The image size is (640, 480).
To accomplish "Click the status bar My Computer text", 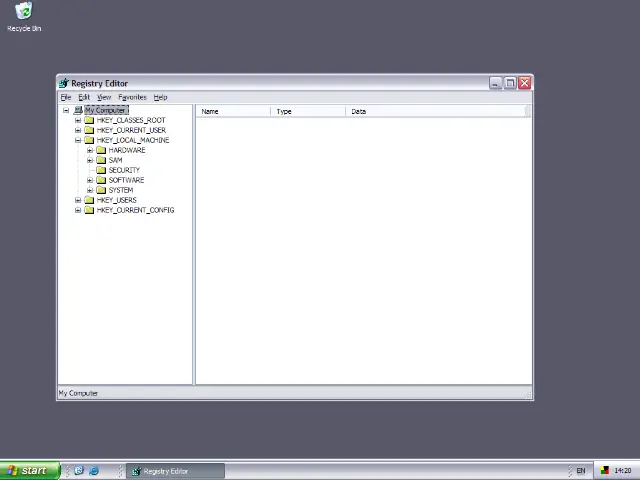I will point(78,393).
